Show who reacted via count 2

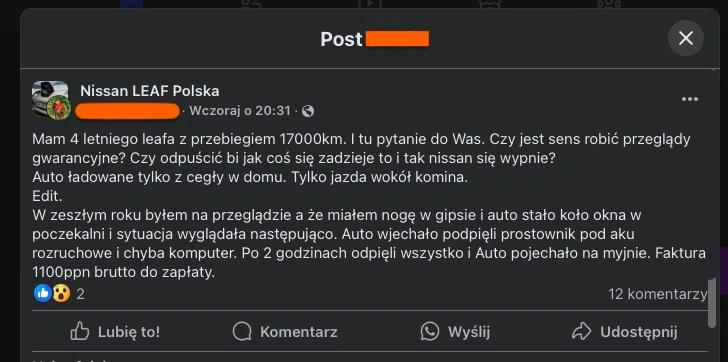tap(80, 294)
